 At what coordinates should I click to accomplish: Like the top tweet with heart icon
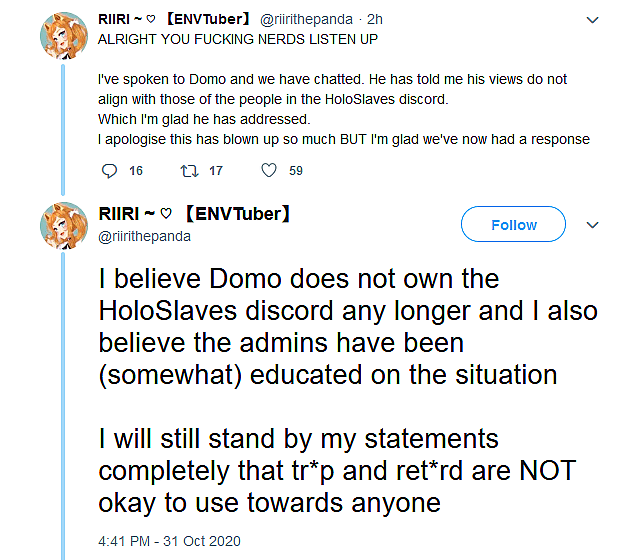(268, 171)
